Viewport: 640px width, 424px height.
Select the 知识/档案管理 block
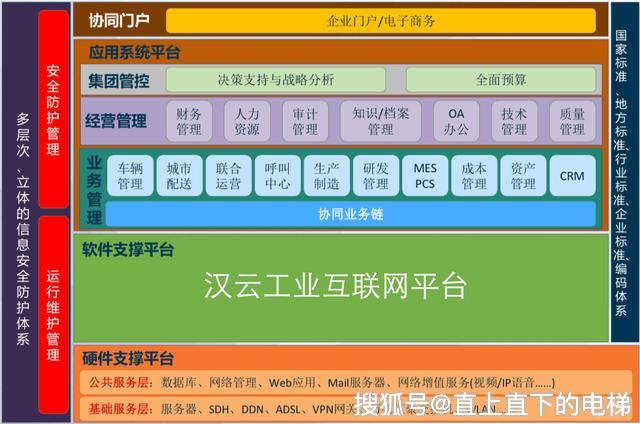[x=380, y=121]
